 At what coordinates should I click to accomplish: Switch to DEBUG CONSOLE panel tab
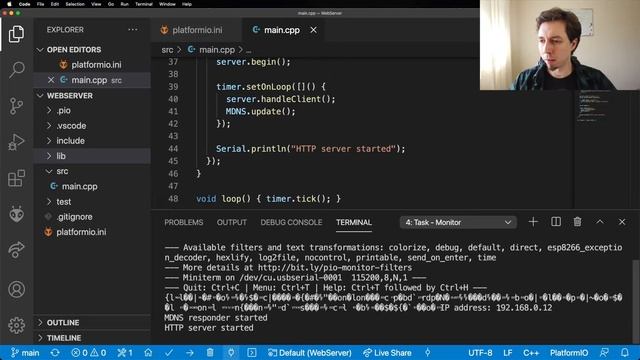click(x=291, y=222)
